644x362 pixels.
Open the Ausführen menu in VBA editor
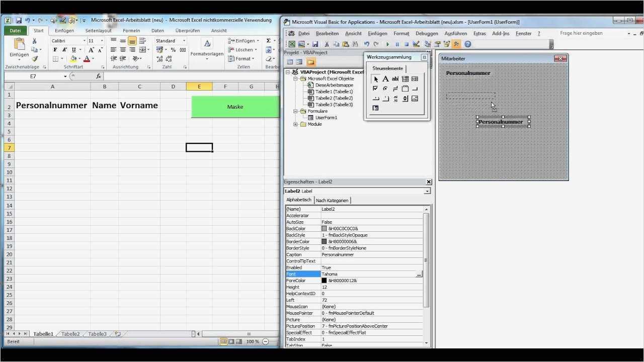click(456, 33)
